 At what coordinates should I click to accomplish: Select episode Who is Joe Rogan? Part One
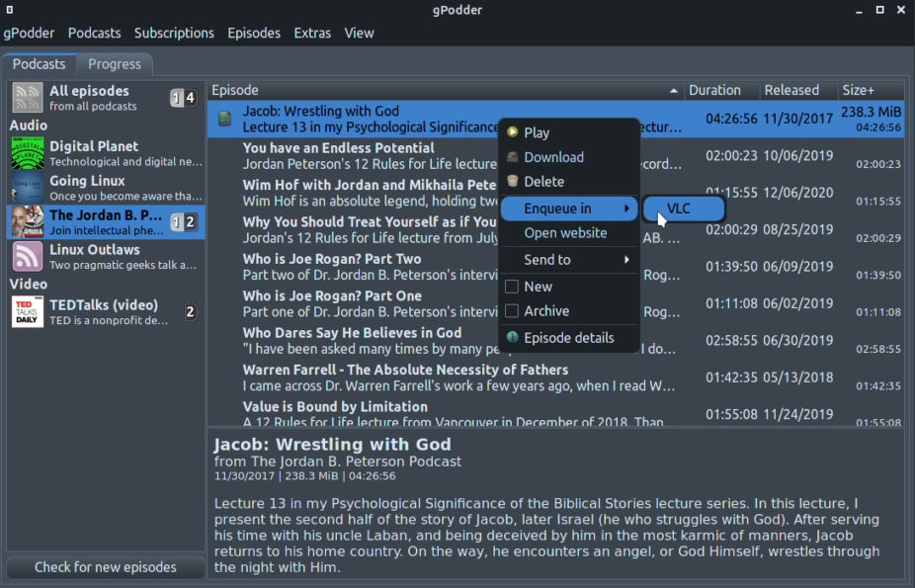click(555, 303)
